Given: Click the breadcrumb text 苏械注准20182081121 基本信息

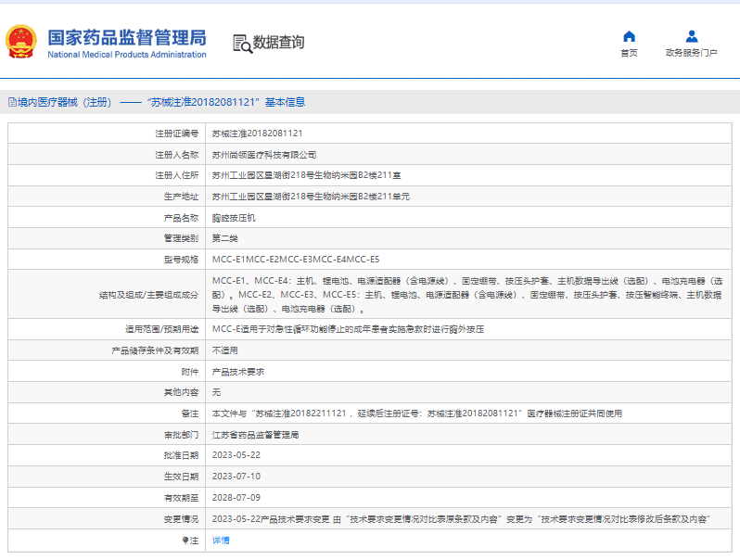Looking at the screenshot, I should pyautogui.click(x=225, y=102).
